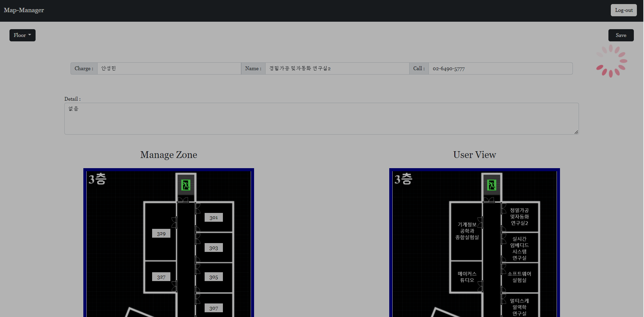Grab the Detail textarea resize handle
644x317 pixels.
(576, 132)
